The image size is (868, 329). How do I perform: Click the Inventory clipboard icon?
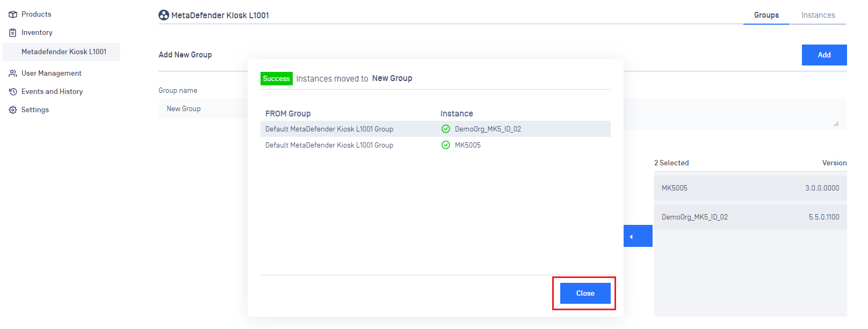13,33
